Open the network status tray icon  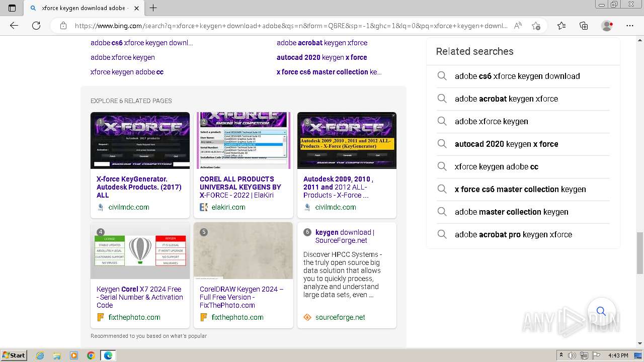[585, 355]
